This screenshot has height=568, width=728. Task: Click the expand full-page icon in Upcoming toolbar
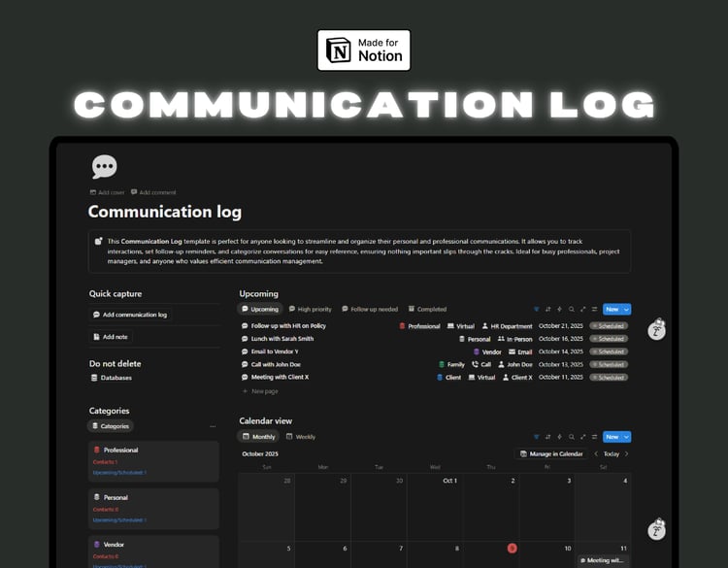click(583, 310)
